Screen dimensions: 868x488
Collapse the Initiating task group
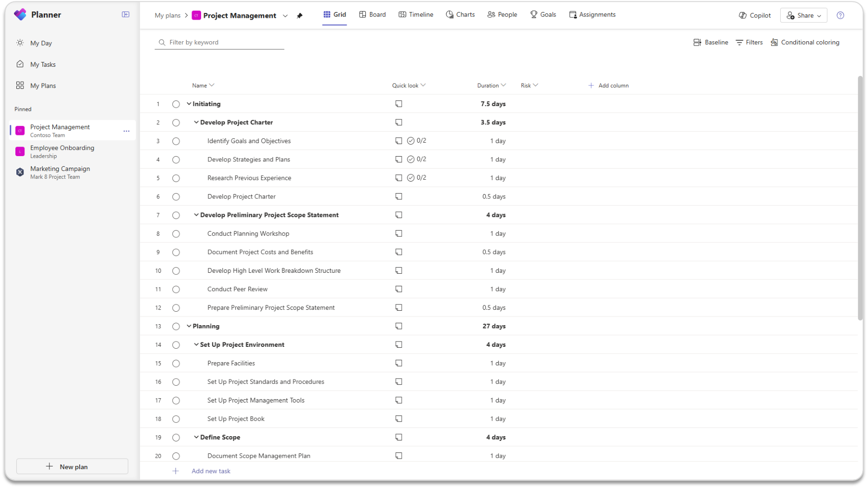pyautogui.click(x=189, y=104)
